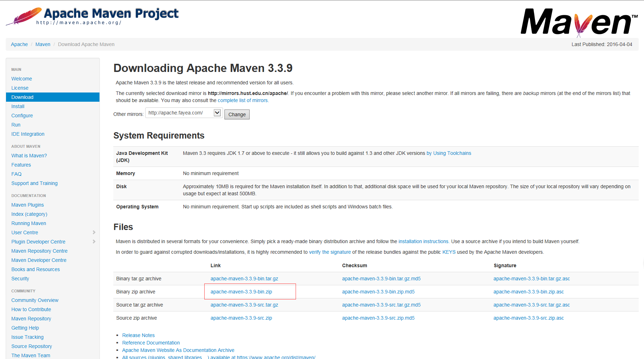
Task: Open the Reference Documentation link
Action: (x=151, y=343)
